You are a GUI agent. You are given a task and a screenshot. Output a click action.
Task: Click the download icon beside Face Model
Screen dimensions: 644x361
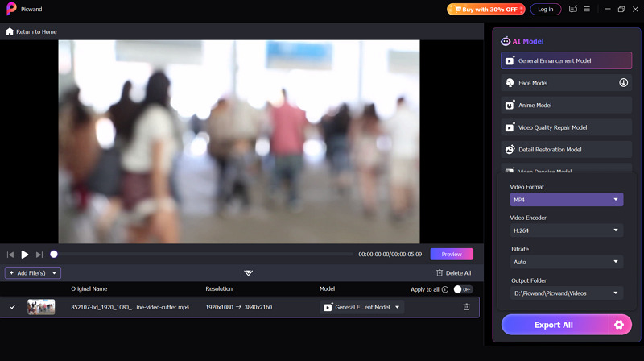tap(623, 82)
